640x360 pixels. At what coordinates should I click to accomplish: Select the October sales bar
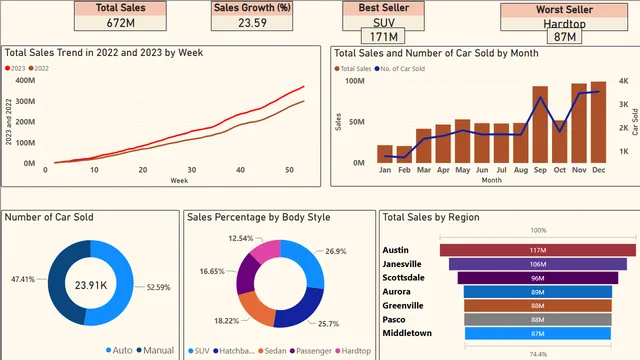[x=560, y=141]
